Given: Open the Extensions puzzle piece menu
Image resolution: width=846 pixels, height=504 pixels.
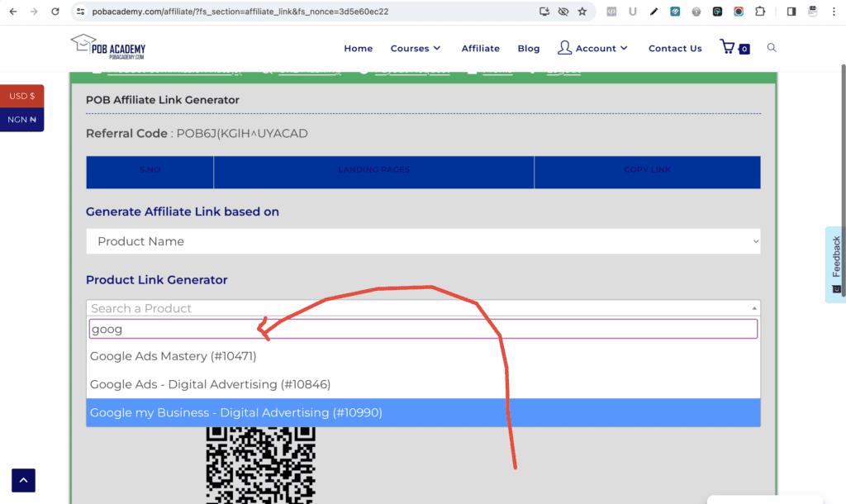Looking at the screenshot, I should point(760,12).
